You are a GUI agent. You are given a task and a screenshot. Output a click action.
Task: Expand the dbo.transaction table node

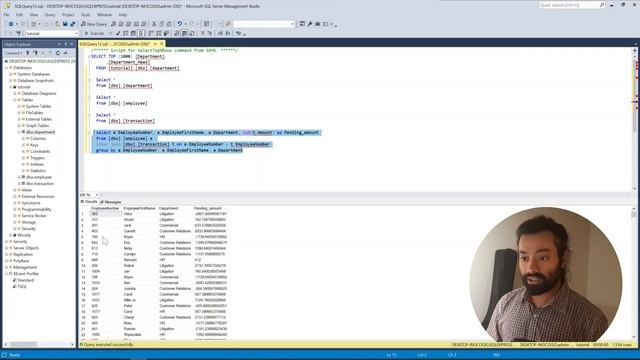click(x=19, y=184)
